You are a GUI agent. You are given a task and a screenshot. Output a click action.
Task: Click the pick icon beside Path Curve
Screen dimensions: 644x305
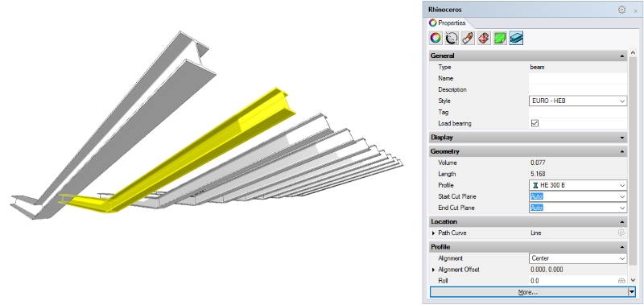[x=621, y=233]
